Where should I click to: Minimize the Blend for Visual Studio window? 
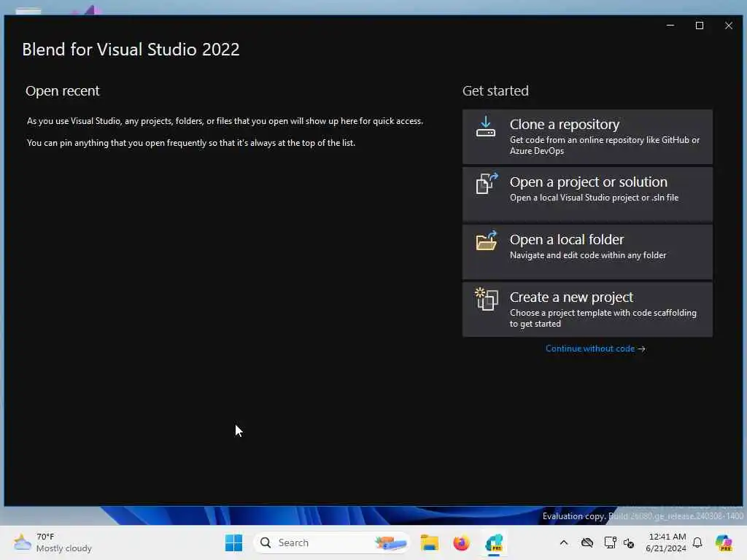pos(670,26)
